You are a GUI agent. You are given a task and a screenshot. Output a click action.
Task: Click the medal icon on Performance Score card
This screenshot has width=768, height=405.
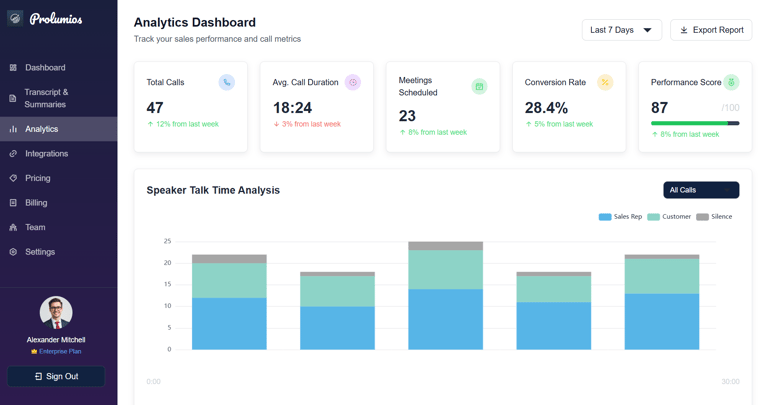coord(731,82)
